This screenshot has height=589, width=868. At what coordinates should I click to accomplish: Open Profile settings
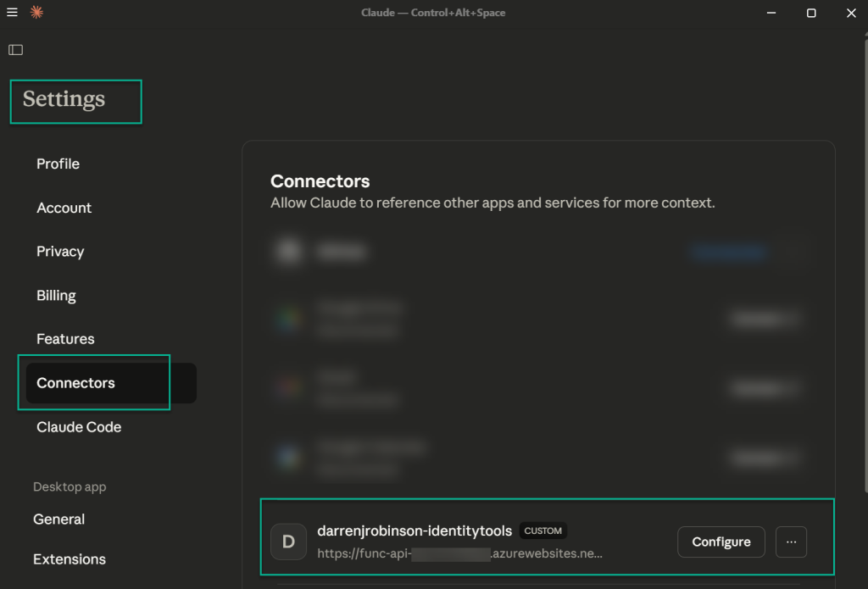pos(58,164)
